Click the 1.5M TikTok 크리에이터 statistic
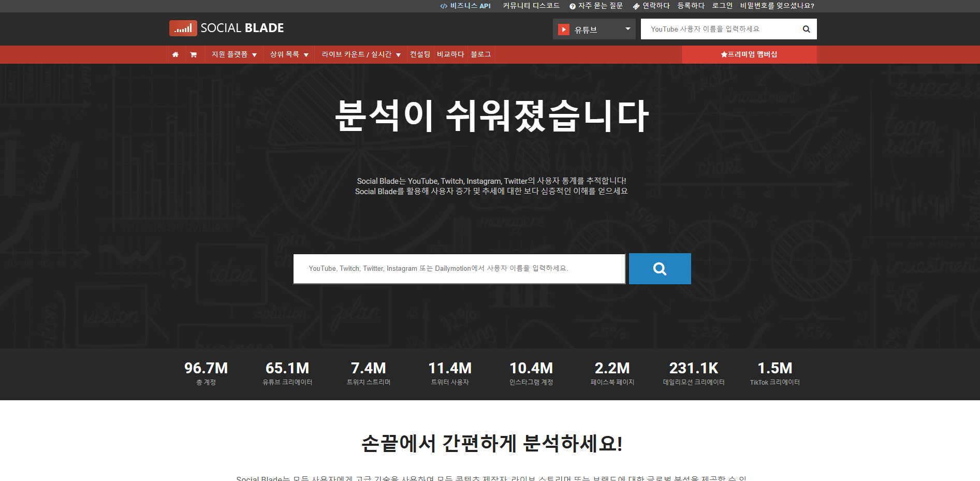Viewport: 980px width, 481px height. click(x=775, y=374)
